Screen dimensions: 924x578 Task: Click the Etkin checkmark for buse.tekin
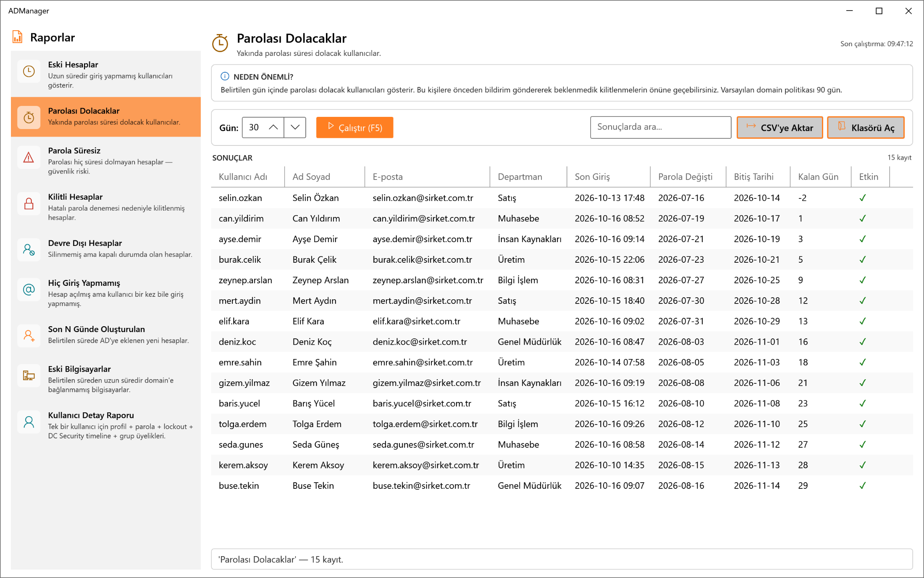[x=863, y=486]
